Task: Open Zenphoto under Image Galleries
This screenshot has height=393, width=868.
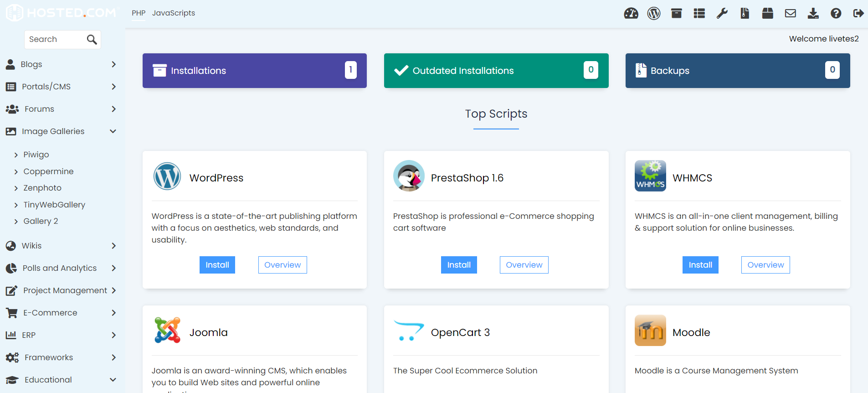Action: [42, 188]
